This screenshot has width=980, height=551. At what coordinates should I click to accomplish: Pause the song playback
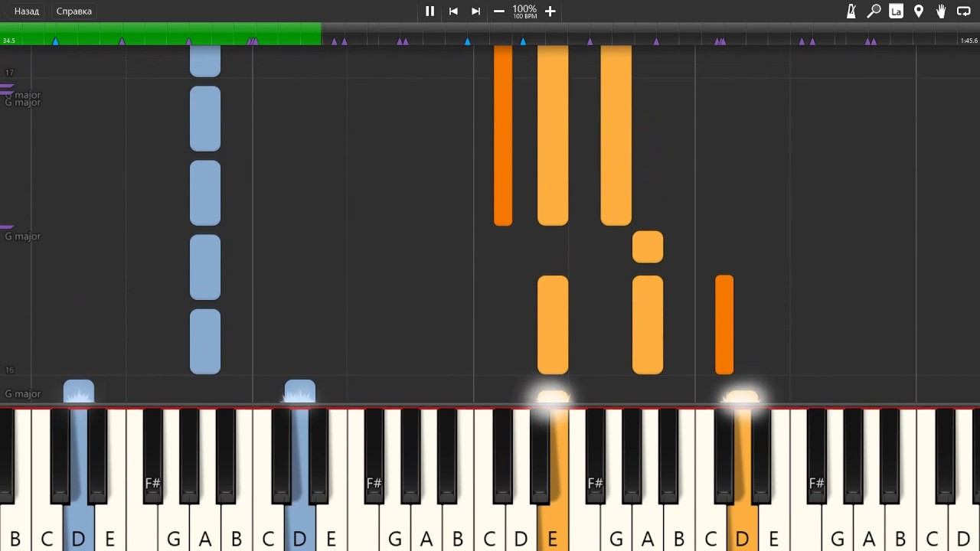[x=430, y=11]
